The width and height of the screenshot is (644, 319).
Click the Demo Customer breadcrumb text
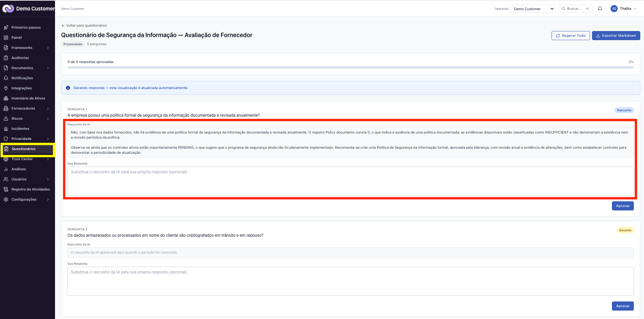[x=73, y=9]
